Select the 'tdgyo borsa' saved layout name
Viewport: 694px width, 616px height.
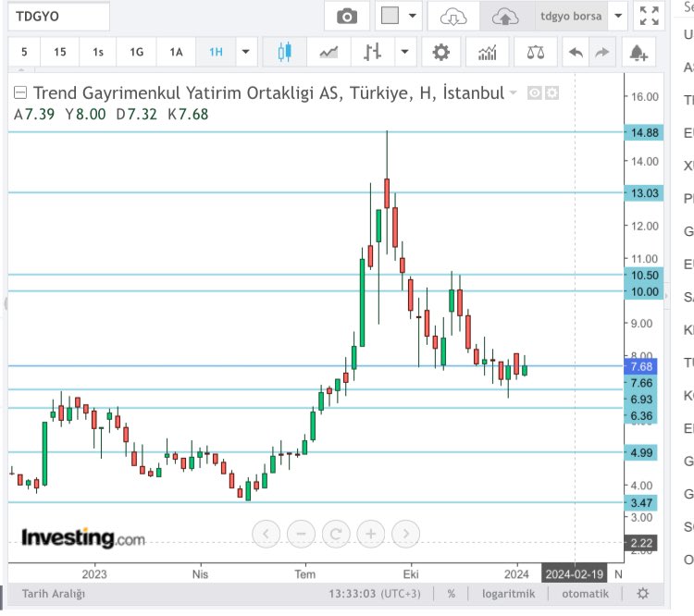tap(571, 17)
